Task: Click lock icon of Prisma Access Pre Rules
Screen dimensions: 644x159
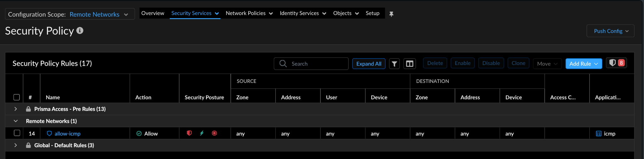Action: (28, 109)
